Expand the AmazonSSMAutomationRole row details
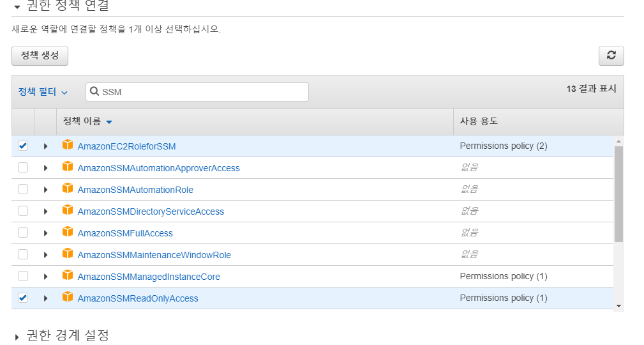The height and width of the screenshot is (345, 644). coord(45,190)
